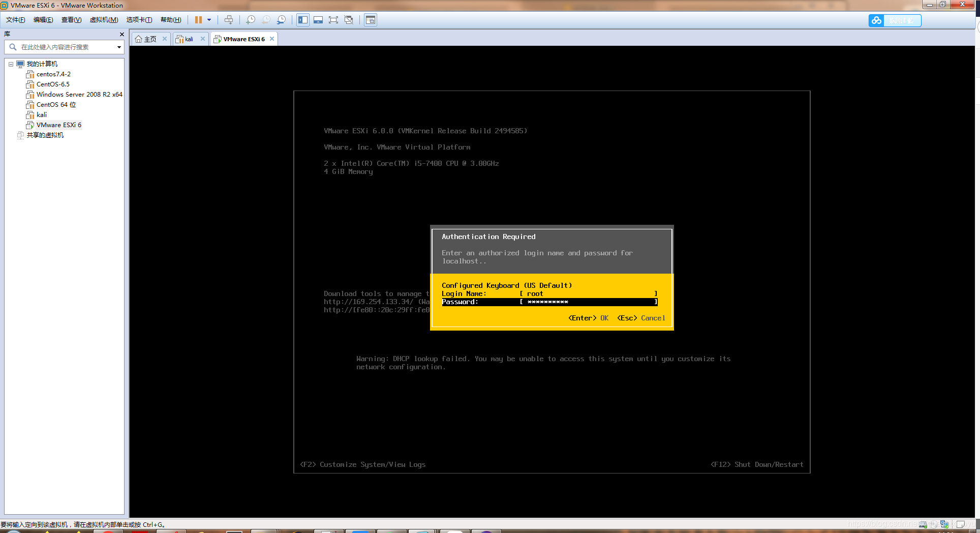Collapse the 我的计算机 tree node
Image resolution: width=980 pixels, height=533 pixels.
(x=11, y=64)
